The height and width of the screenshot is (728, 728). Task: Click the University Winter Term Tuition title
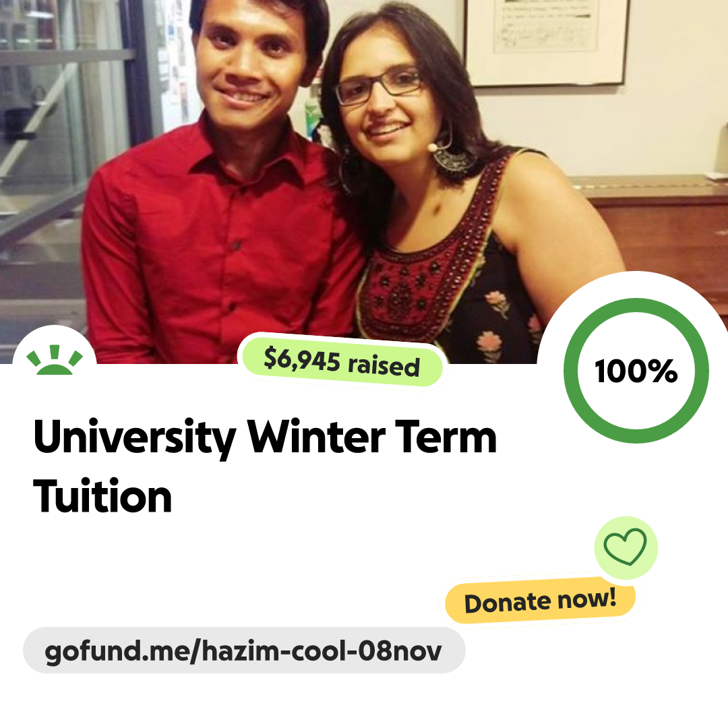tap(265, 465)
